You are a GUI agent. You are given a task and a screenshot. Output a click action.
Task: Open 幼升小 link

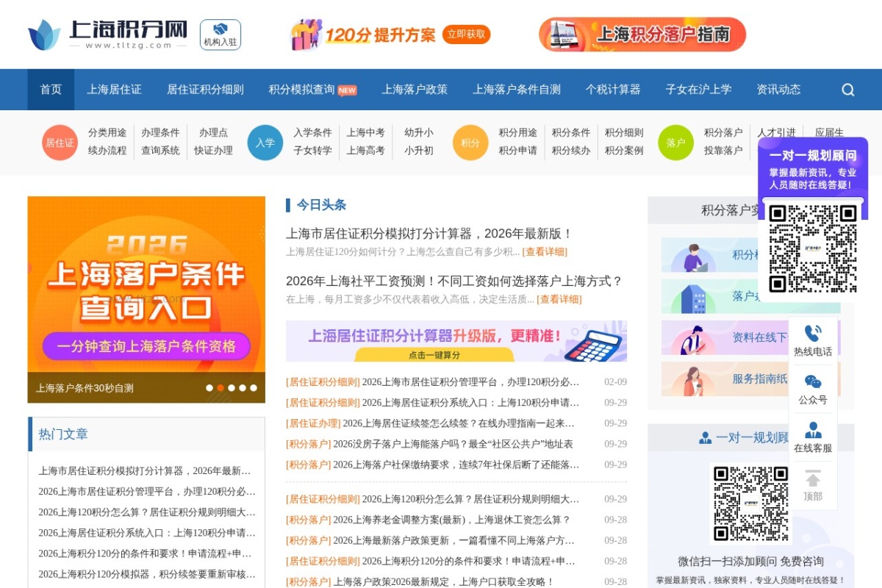click(x=419, y=133)
